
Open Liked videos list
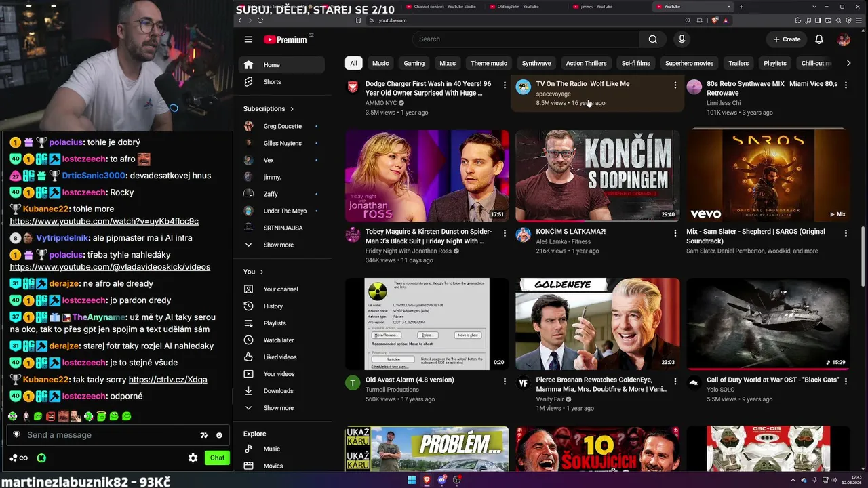click(281, 357)
